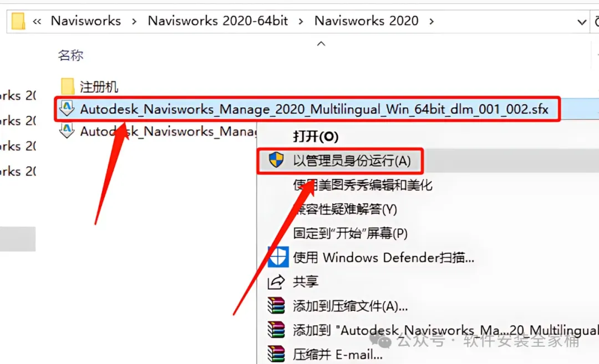Expand the arrow after the Navisworks breadcrumb
Viewport: 599px width, 364px height.
(134, 22)
